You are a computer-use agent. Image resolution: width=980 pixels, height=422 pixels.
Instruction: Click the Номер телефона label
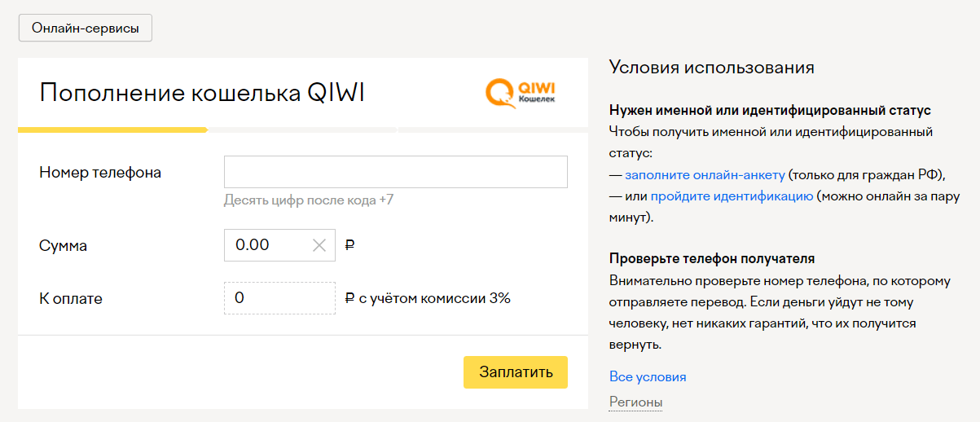tap(100, 173)
